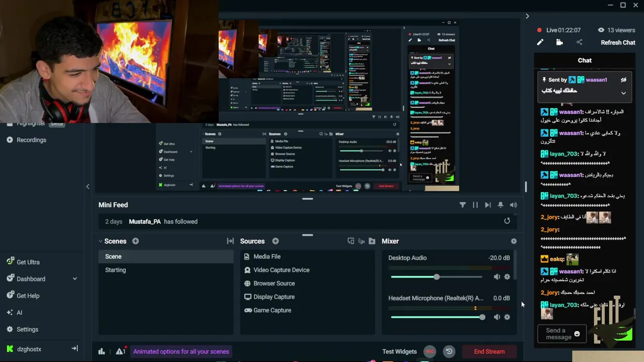This screenshot has width=644, height=362.
Task: Click the webcam thumbnail in preview
Action: click(x=109, y=61)
